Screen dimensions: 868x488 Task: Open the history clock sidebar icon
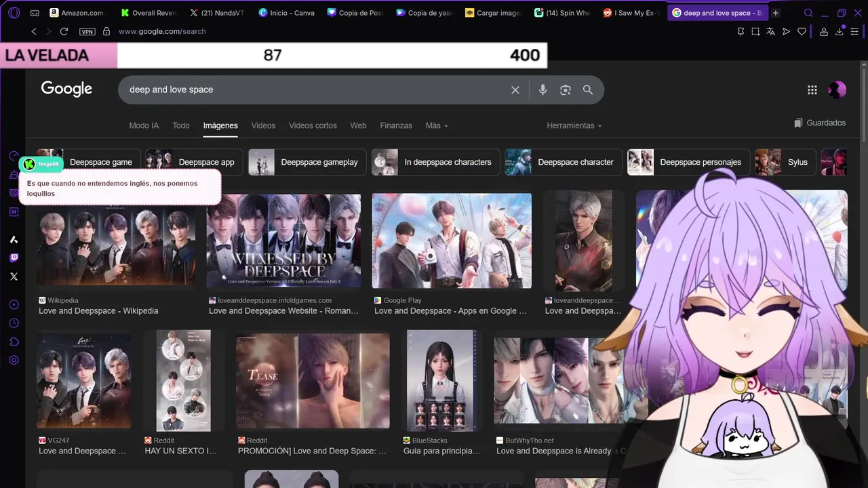click(14, 323)
